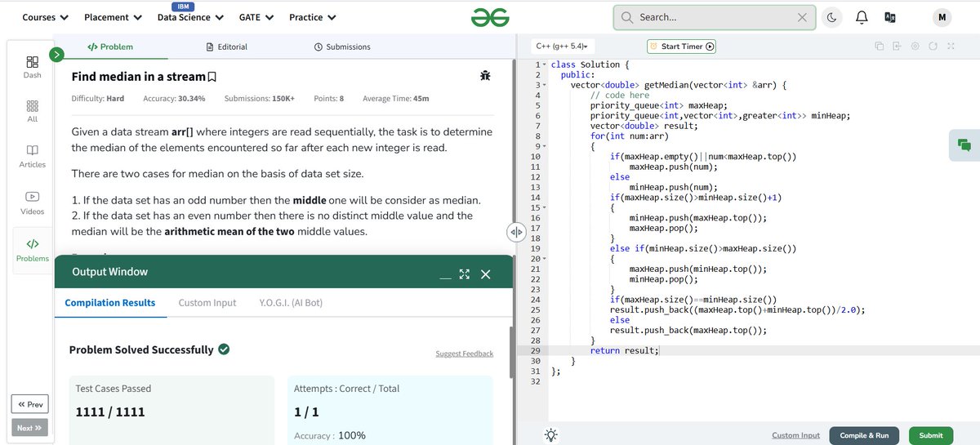Click the GeeksforGeeks logo
Image resolution: width=980 pixels, height=445 pixels.
[489, 17]
